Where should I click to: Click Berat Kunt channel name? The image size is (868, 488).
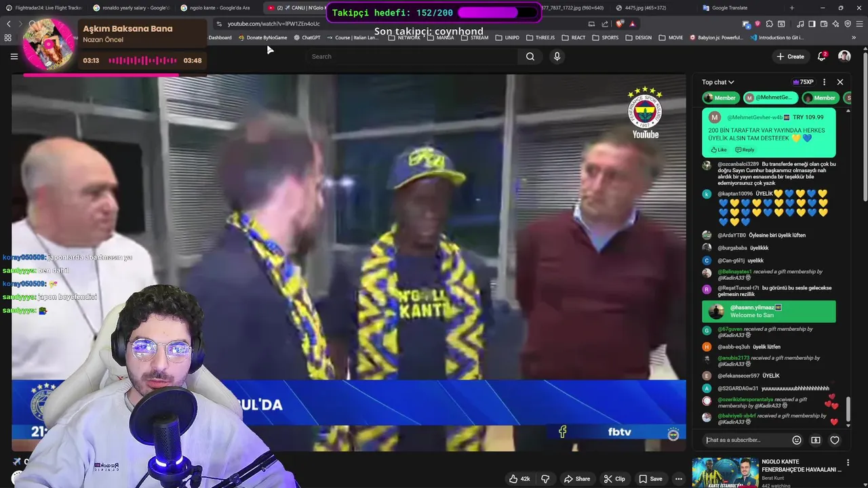coord(774,477)
